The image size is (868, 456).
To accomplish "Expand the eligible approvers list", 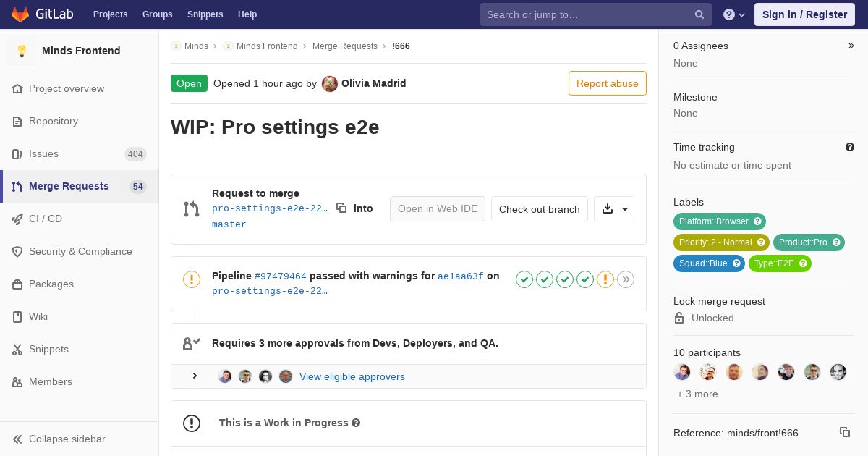I will pyautogui.click(x=195, y=376).
